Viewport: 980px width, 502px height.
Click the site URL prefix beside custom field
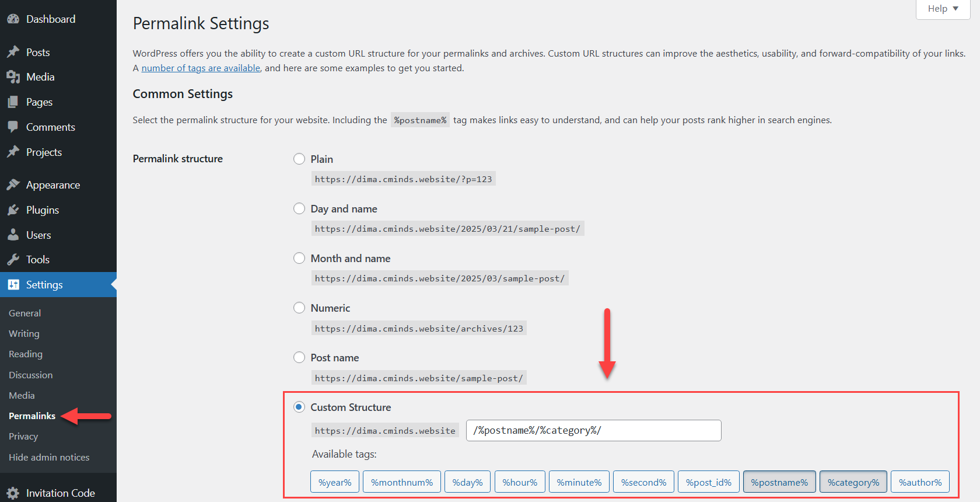click(x=386, y=431)
